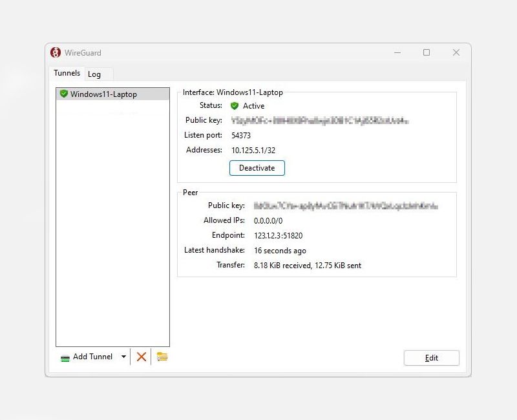517x420 pixels.
Task: Click the tunnel icon next to Add Tunnel
Action: click(x=64, y=356)
